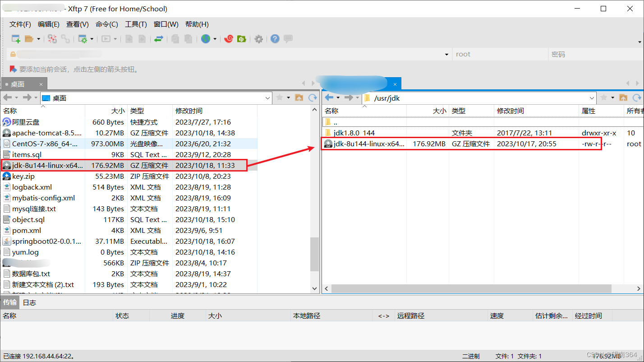Open the remote /usr/jdk path dropdown
This screenshot has width=644, height=362.
coord(592,97)
